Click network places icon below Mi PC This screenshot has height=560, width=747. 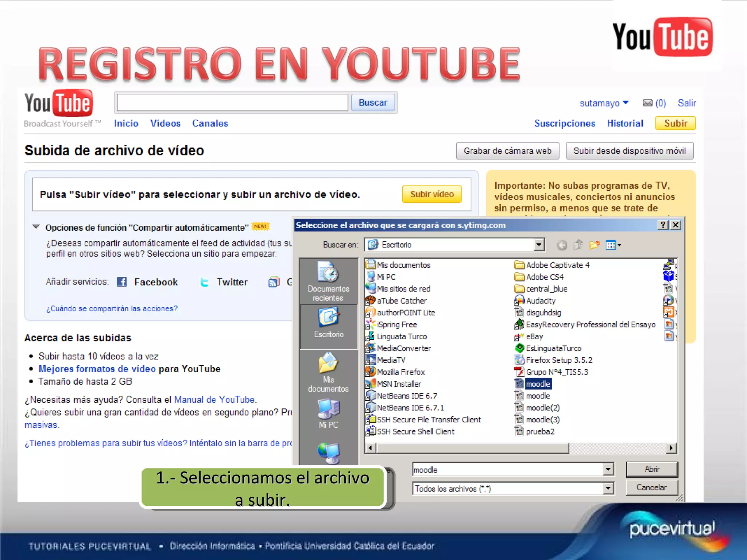(x=329, y=453)
